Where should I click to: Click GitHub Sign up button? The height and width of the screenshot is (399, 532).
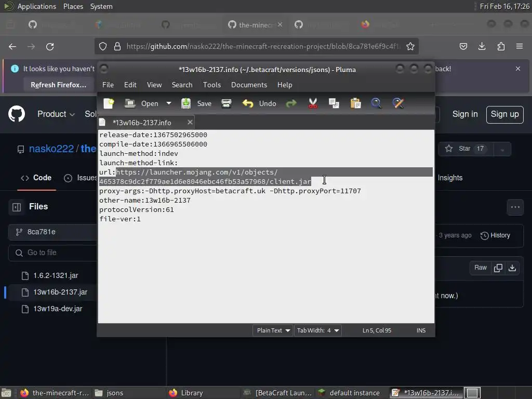click(x=504, y=114)
